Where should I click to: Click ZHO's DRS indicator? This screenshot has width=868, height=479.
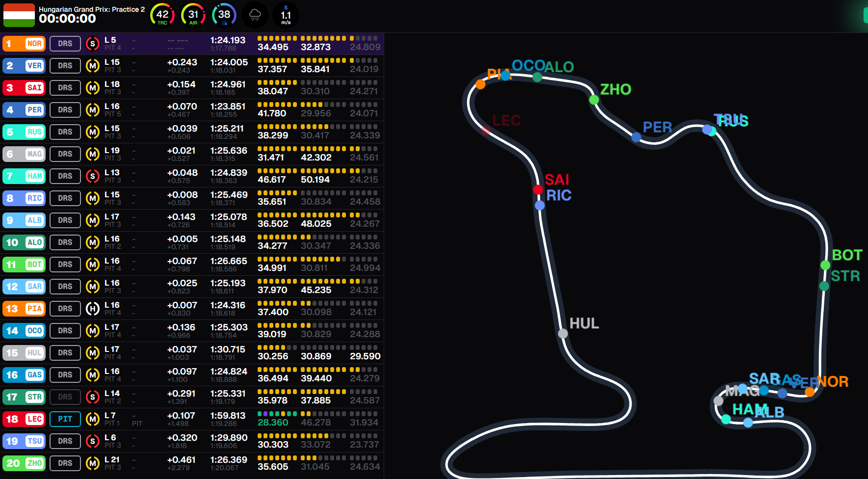point(65,463)
